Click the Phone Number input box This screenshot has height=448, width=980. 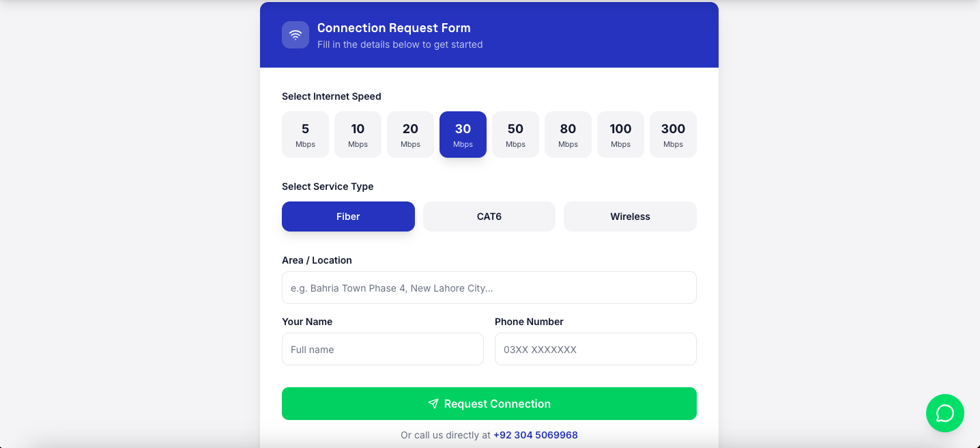[595, 349]
